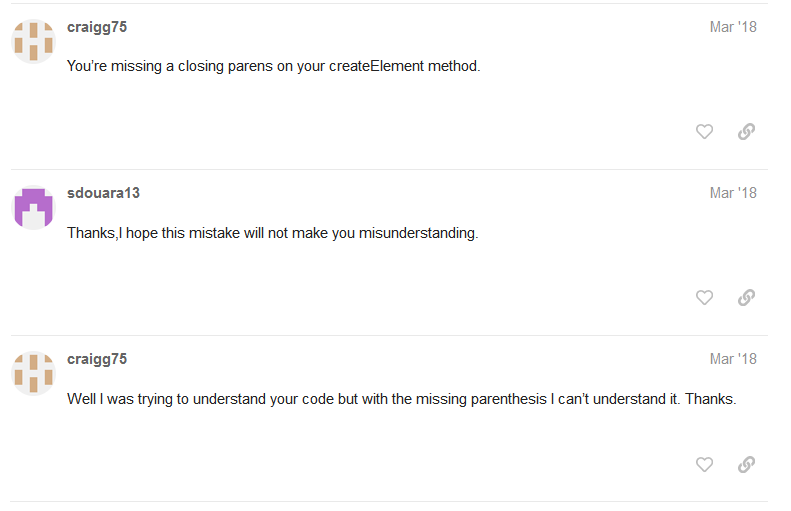Copy share link for sdouara13's reply
The height and width of the screenshot is (511, 791).
point(746,298)
